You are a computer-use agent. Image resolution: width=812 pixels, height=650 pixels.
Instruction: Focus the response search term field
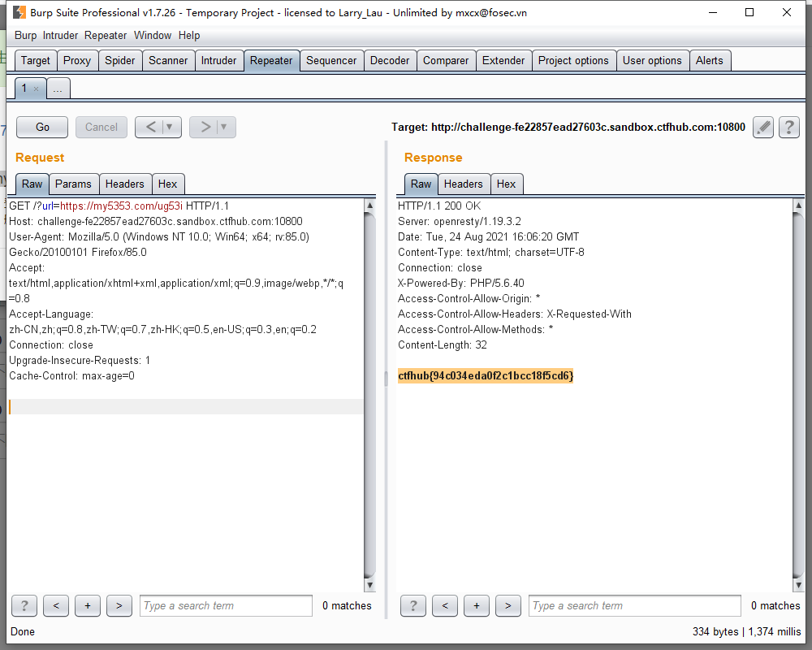pos(634,605)
